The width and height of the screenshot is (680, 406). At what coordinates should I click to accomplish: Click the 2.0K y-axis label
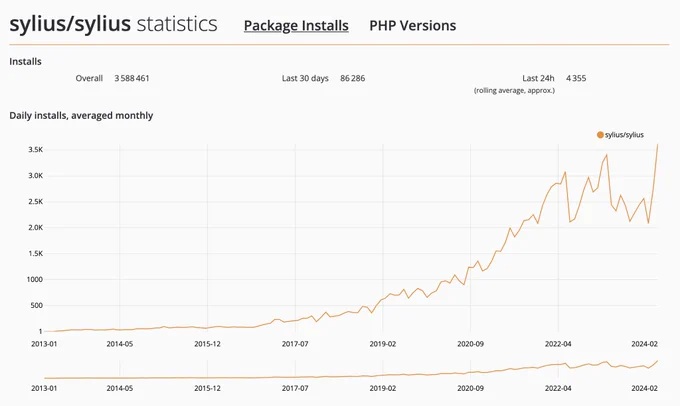(36, 228)
